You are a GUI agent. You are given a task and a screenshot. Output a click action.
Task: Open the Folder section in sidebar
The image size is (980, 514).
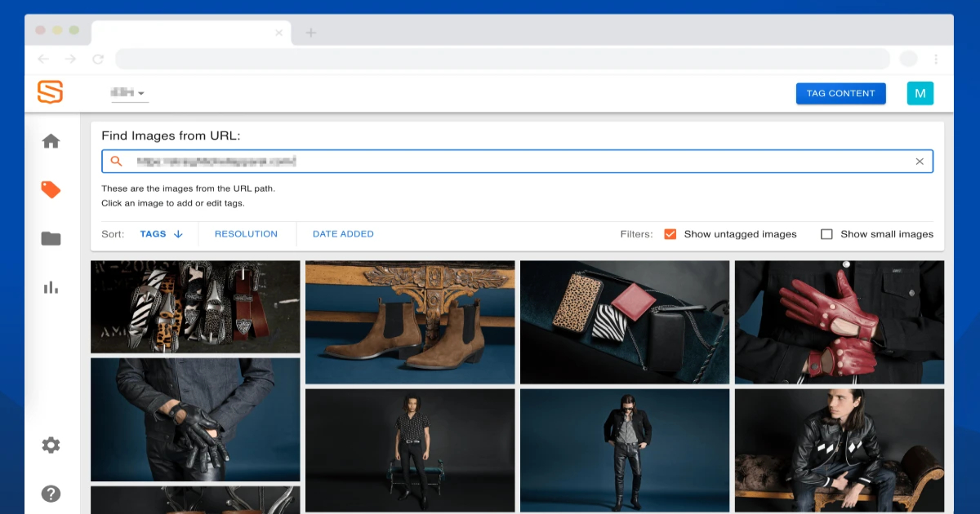click(51, 239)
